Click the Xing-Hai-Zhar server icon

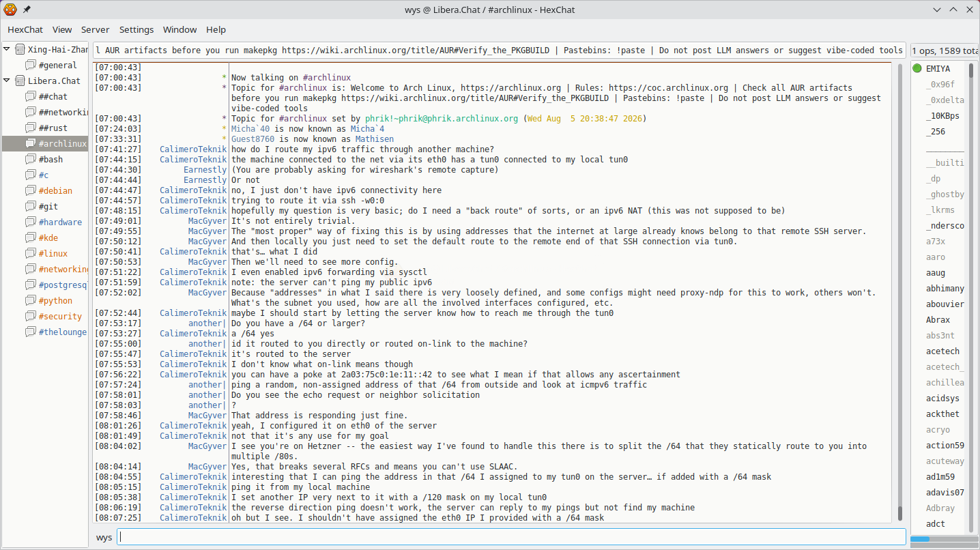pyautogui.click(x=20, y=50)
